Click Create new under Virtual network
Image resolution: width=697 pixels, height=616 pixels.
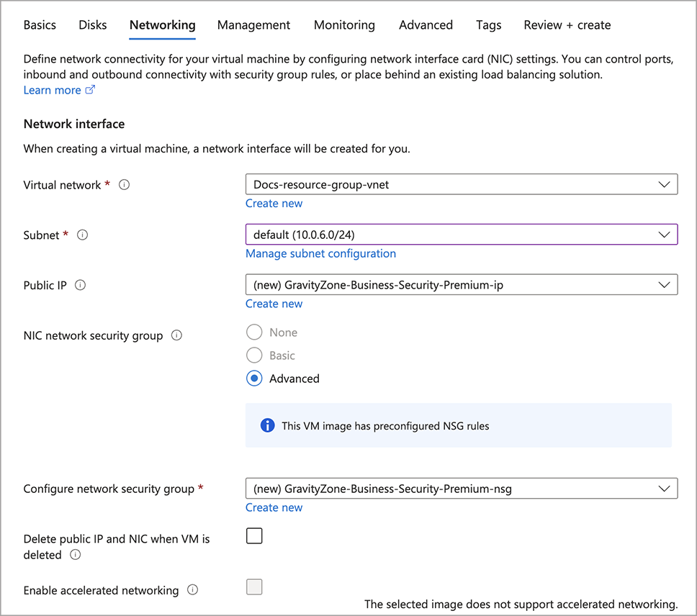click(x=274, y=204)
